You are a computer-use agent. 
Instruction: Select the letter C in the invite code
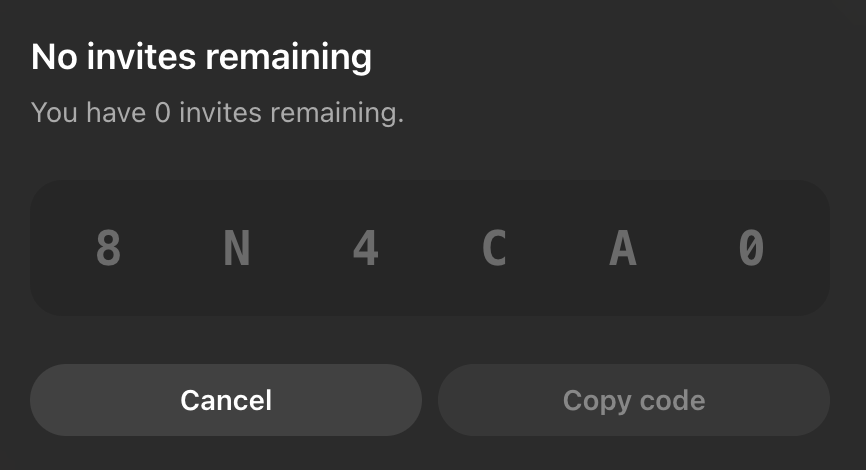click(x=494, y=249)
